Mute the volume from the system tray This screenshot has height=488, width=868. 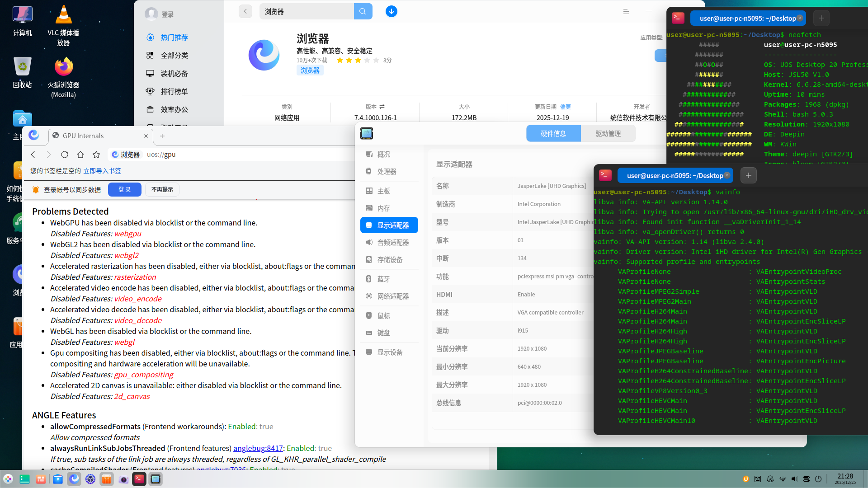(795, 479)
